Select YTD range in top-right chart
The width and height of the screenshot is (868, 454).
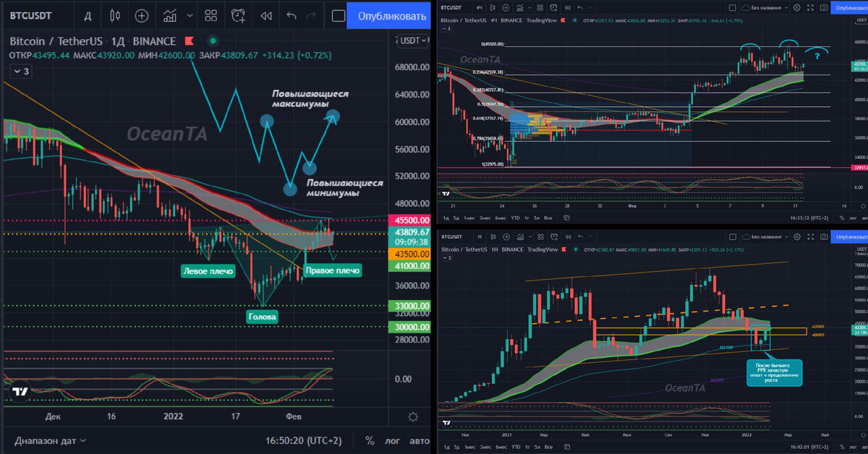[x=515, y=218]
